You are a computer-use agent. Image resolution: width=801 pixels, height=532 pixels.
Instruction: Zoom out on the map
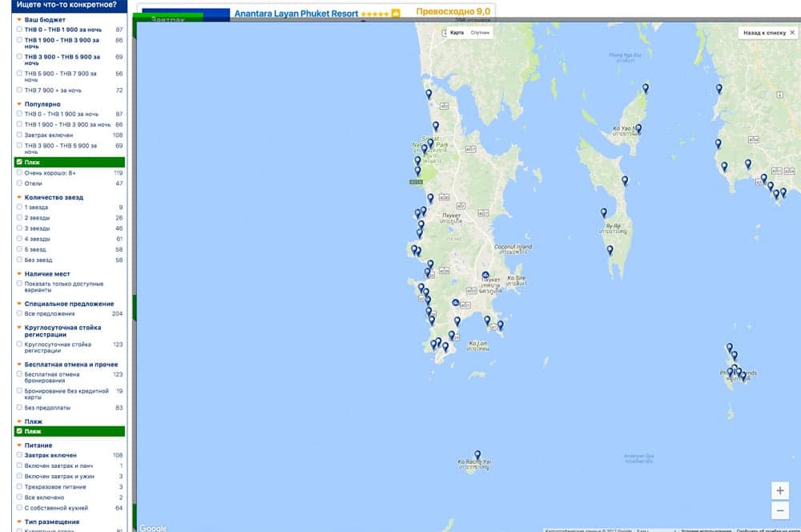(x=780, y=510)
